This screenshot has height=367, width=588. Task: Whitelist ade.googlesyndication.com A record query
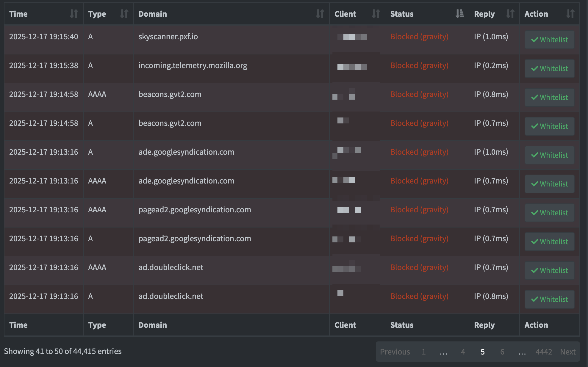549,155
